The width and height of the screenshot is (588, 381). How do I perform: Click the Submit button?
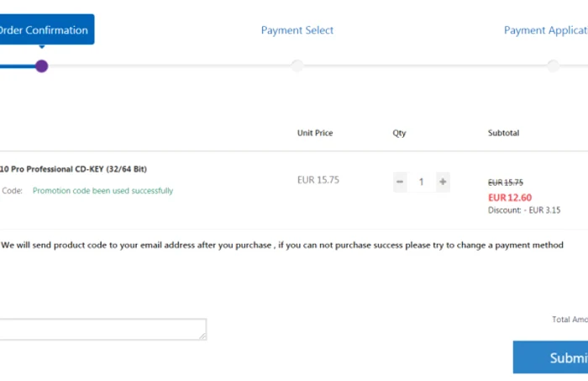click(550, 357)
